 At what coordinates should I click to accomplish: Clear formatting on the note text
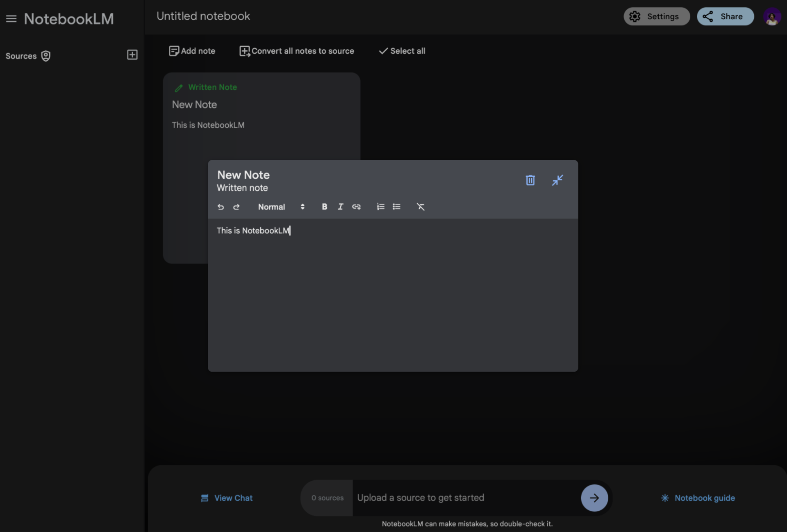coord(421,207)
